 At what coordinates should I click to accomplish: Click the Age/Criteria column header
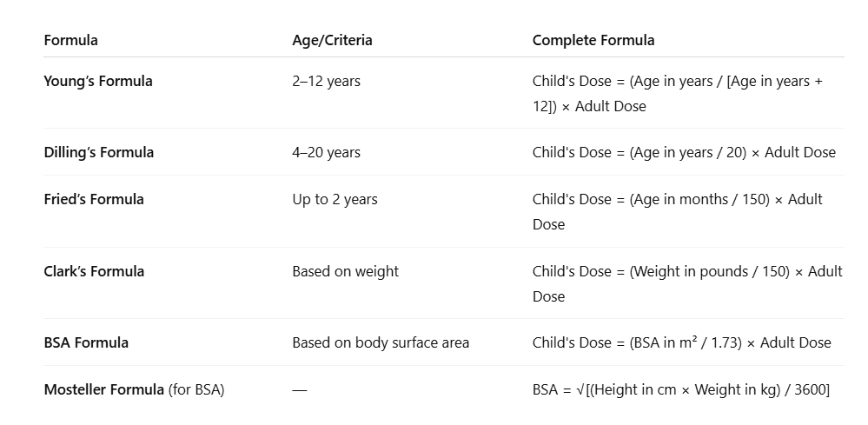click(x=332, y=40)
